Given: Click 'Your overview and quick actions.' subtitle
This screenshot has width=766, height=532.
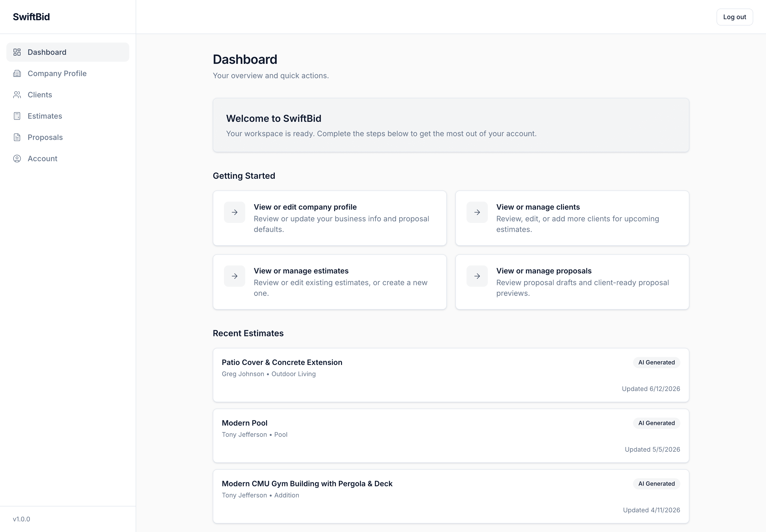Looking at the screenshot, I should tap(271, 76).
